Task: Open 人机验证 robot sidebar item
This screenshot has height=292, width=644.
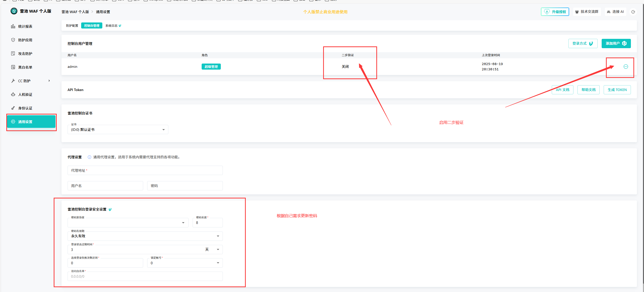Action: click(x=25, y=95)
